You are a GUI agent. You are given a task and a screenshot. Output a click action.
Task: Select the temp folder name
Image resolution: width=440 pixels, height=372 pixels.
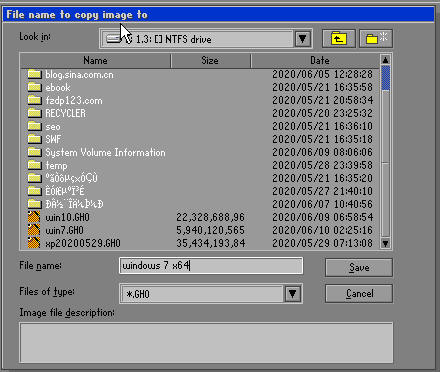(56, 166)
